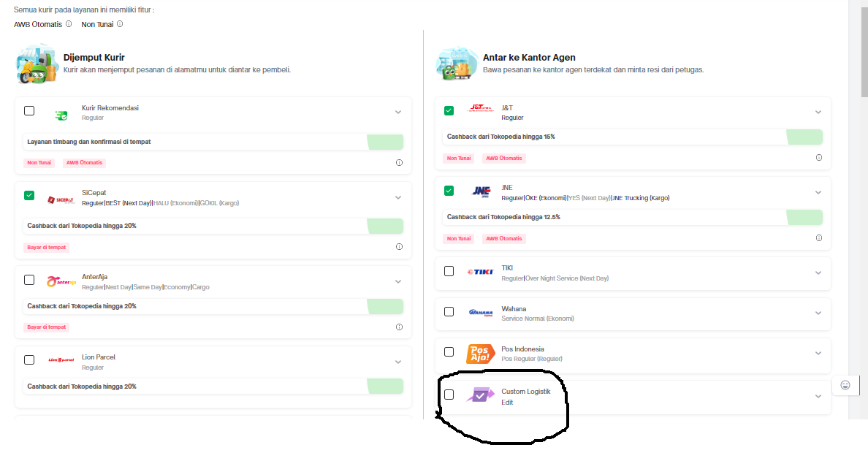Click the AWB Otomatis tag in JNE card
Viewport: 868px width, 453px height.
tap(503, 239)
